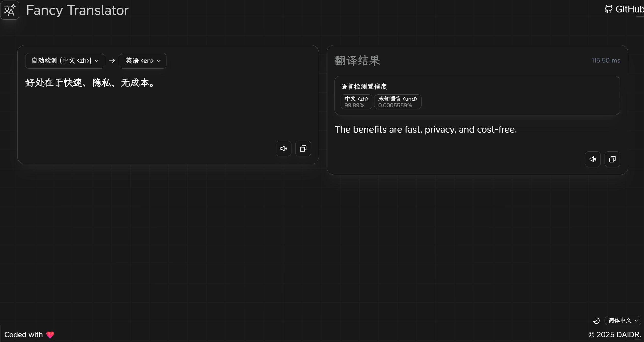
Task: Click the 中文 zh confidence badge
Action: pos(356,102)
